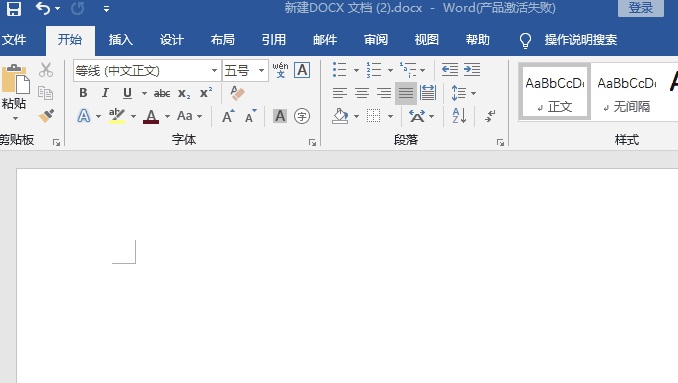Apply numbered list
This screenshot has height=383, width=678.
[374, 70]
